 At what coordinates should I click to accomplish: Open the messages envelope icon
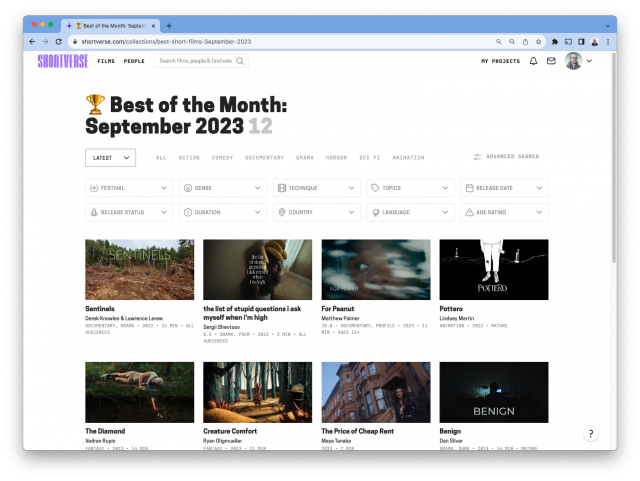click(551, 61)
